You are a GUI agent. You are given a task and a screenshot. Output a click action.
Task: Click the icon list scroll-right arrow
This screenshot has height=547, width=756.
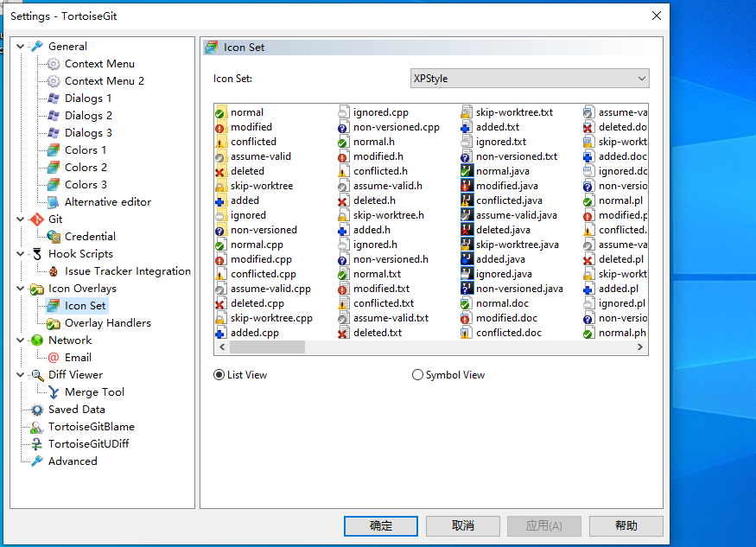[x=640, y=347]
